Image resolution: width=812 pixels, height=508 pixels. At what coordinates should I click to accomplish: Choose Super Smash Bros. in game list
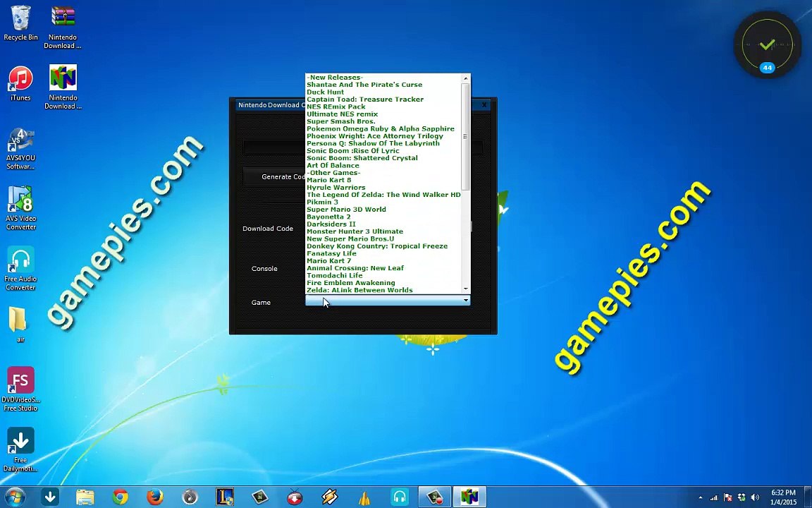(x=340, y=121)
